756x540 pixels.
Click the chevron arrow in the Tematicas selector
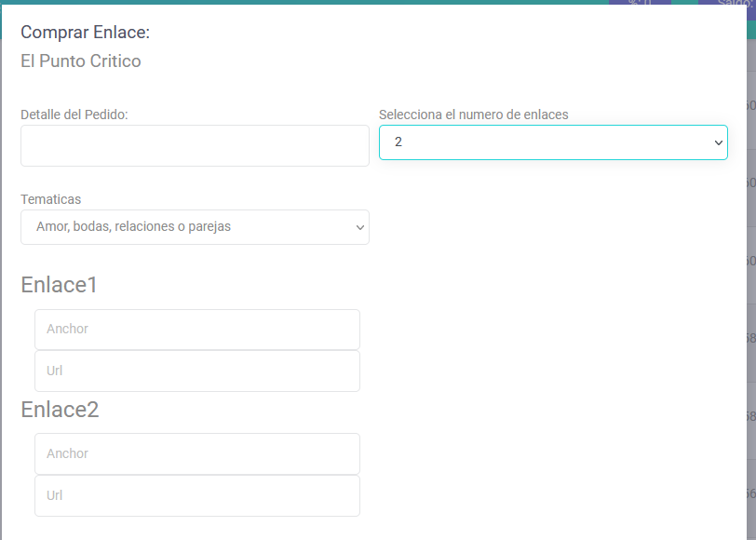(359, 227)
